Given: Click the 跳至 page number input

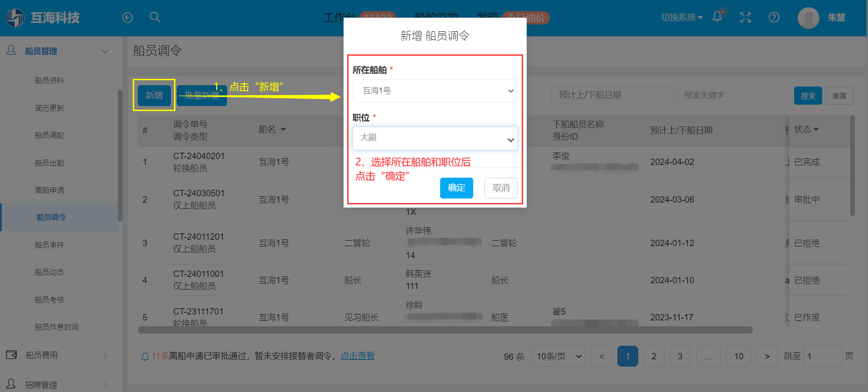Looking at the screenshot, I should click(822, 356).
